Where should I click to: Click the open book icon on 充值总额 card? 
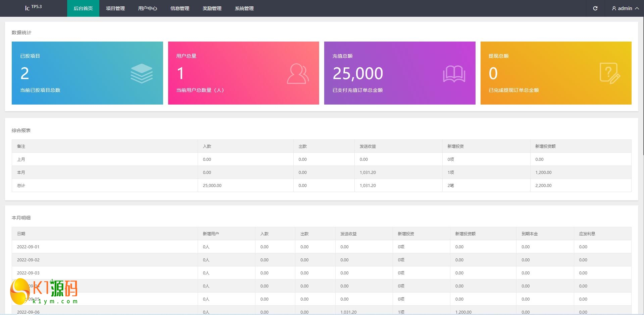[x=454, y=74]
